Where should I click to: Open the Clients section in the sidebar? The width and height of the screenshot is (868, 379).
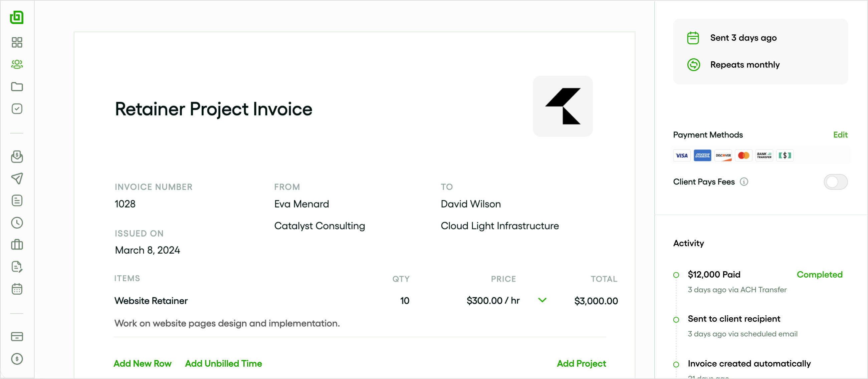[x=17, y=64]
